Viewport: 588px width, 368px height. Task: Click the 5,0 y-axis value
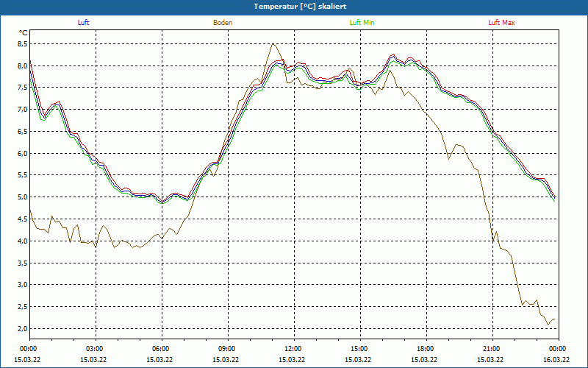tap(23, 197)
